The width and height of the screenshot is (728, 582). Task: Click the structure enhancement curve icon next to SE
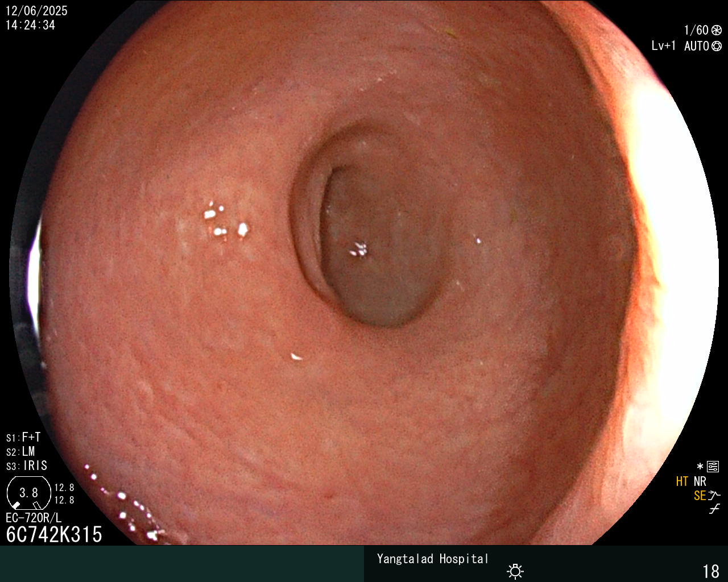(714, 496)
